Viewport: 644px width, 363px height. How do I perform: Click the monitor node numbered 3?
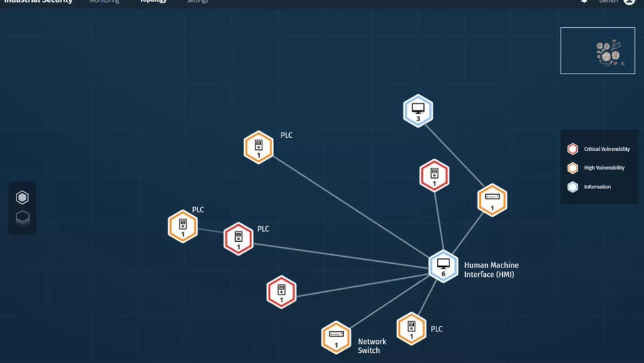pyautogui.click(x=418, y=110)
